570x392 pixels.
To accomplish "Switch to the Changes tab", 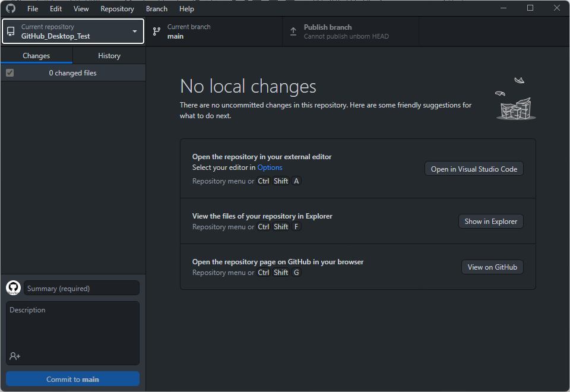I will click(x=36, y=56).
